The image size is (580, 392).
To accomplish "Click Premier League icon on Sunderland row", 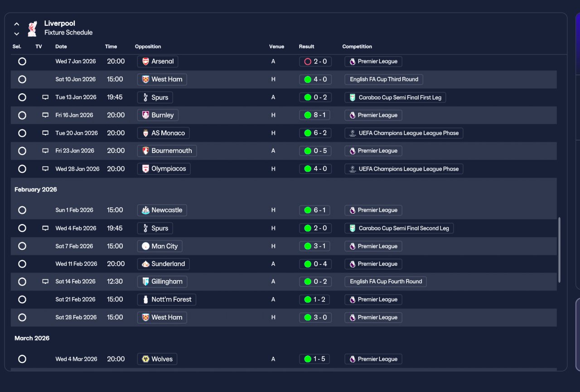I will pos(353,264).
